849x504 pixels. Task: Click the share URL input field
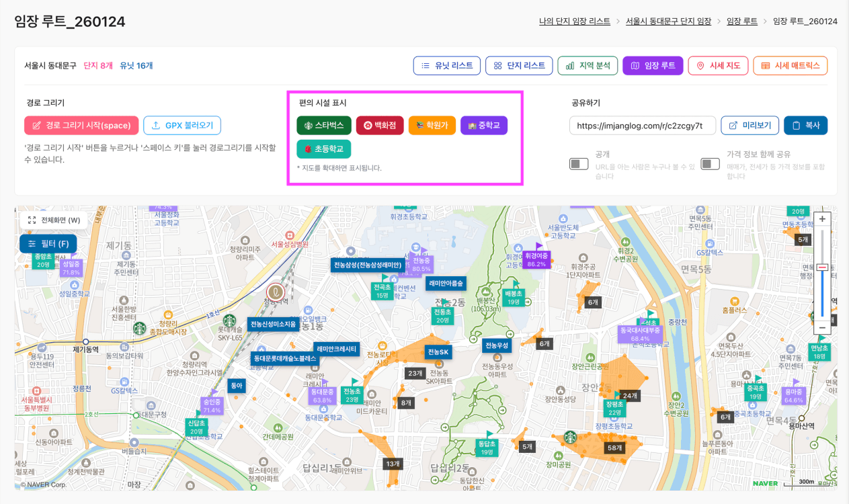pyautogui.click(x=642, y=126)
